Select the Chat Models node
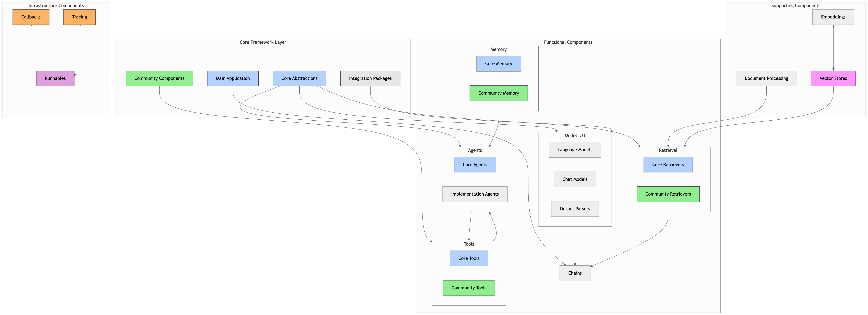The height and width of the screenshot is (315, 868). pyautogui.click(x=575, y=179)
